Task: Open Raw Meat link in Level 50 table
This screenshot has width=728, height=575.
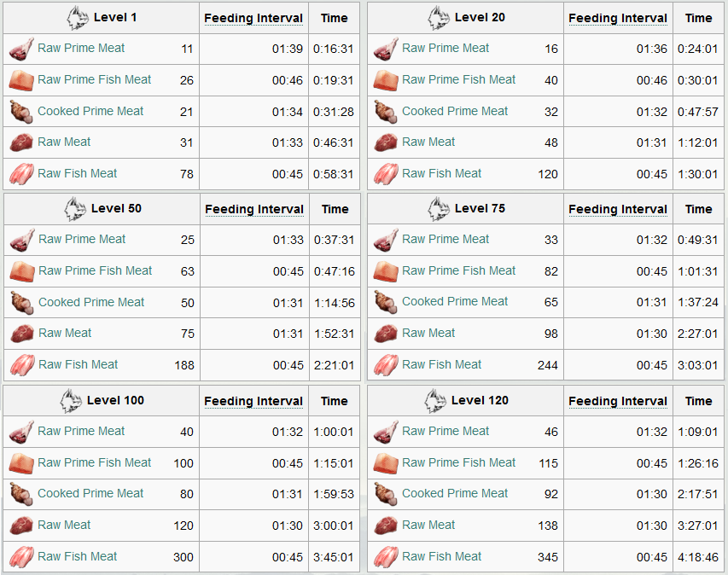Action: pyautogui.click(x=65, y=334)
